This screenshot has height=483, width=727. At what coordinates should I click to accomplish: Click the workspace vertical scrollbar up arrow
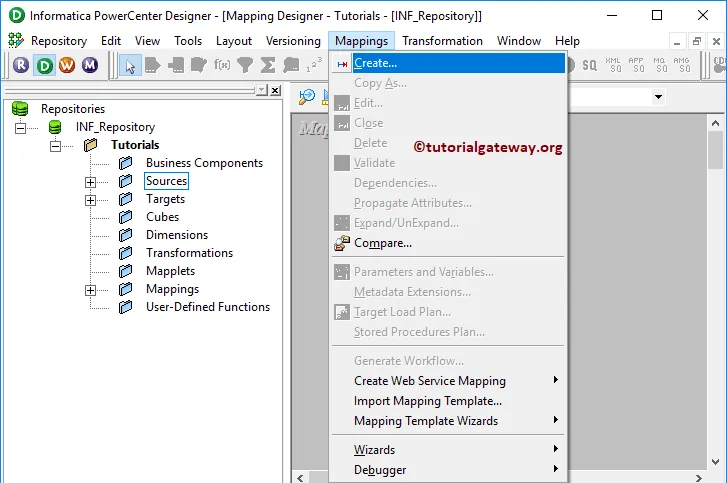click(715, 123)
